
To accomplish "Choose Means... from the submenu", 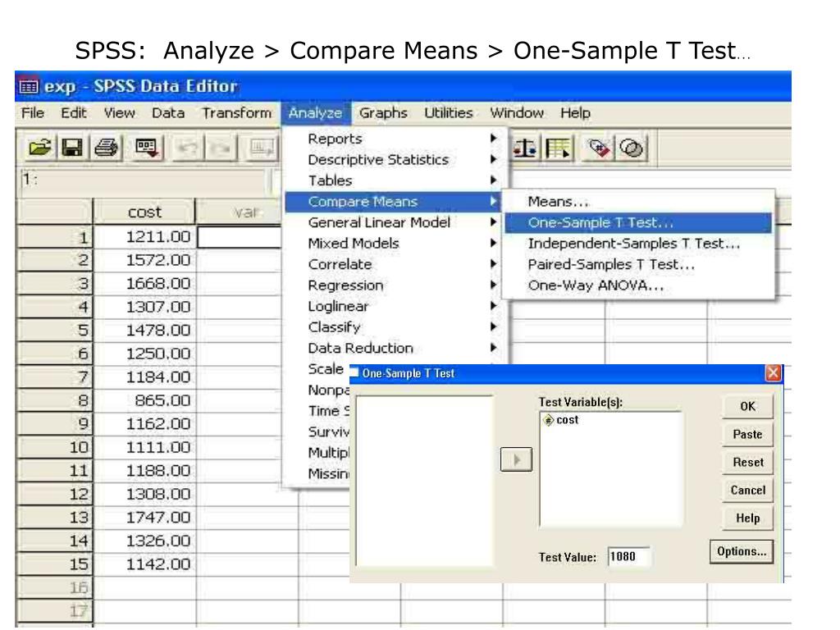I will (x=638, y=202).
